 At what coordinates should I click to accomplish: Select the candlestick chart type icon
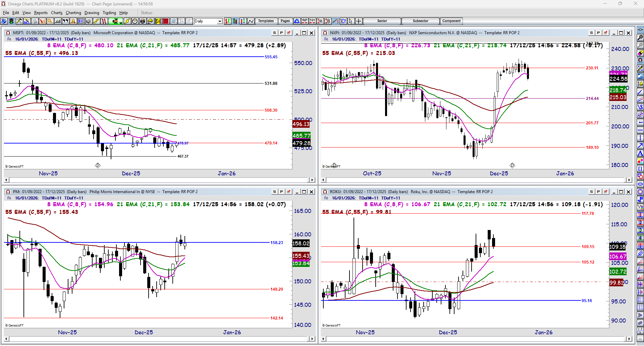point(235,21)
